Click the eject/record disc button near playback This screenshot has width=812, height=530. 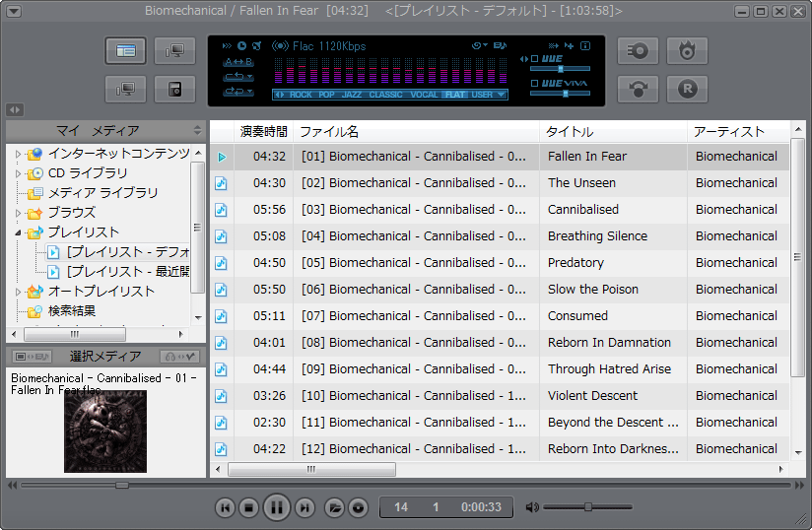[x=358, y=507]
